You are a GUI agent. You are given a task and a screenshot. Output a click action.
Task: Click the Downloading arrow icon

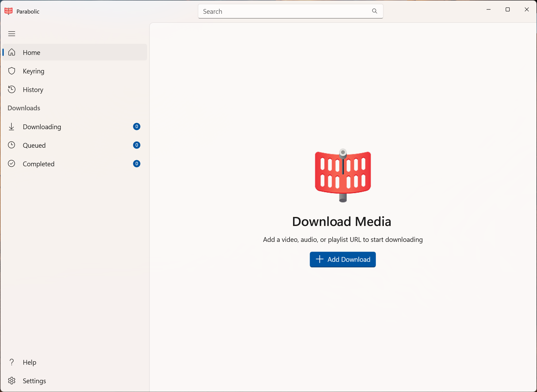11,127
